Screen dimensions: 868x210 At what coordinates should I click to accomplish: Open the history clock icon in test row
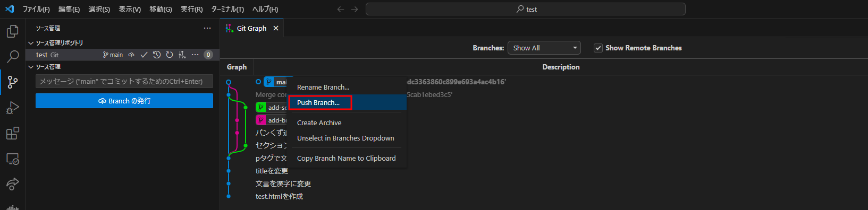coord(157,55)
